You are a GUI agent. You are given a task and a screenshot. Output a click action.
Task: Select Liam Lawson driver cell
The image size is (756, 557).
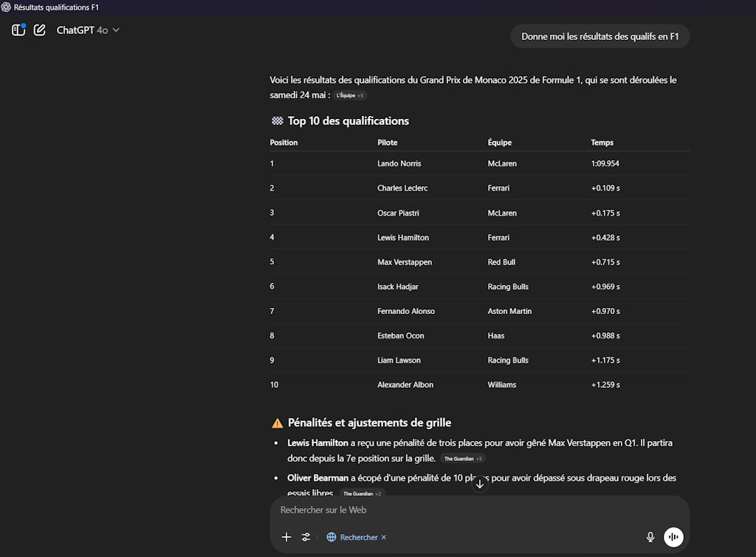point(399,360)
